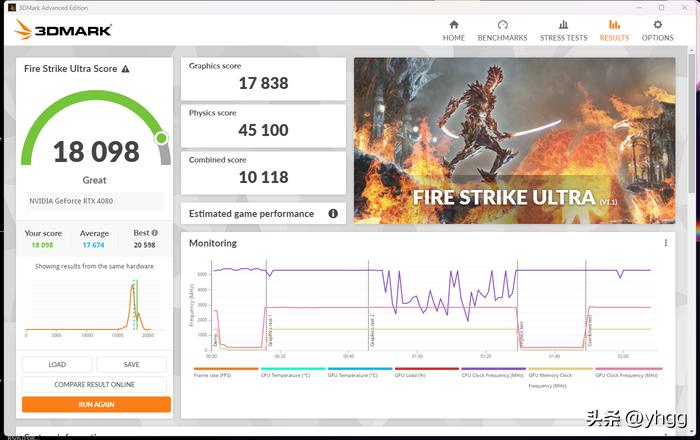
Task: Click the CPU Clock Frequency purple legend swatch
Action: [x=494, y=369]
